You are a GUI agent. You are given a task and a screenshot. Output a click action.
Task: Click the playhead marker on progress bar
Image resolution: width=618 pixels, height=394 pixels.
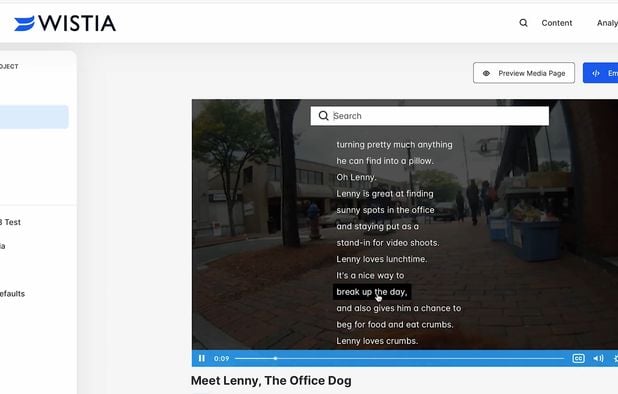click(275, 358)
